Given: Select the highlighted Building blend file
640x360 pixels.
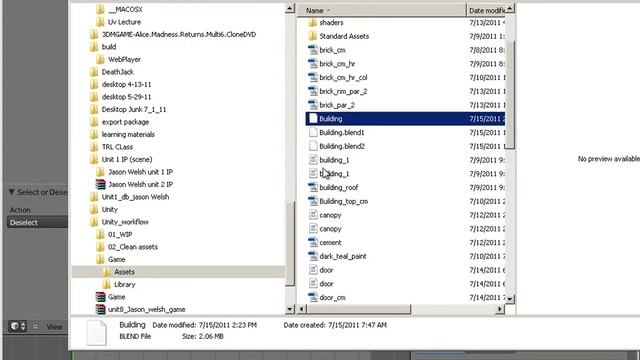Looking at the screenshot, I should coord(405,119).
